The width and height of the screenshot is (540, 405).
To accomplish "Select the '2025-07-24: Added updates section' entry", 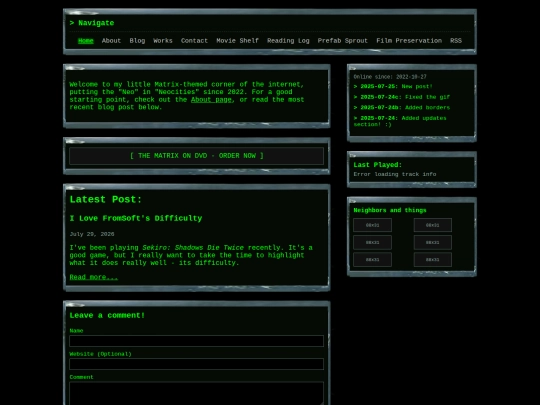I will click(x=400, y=121).
